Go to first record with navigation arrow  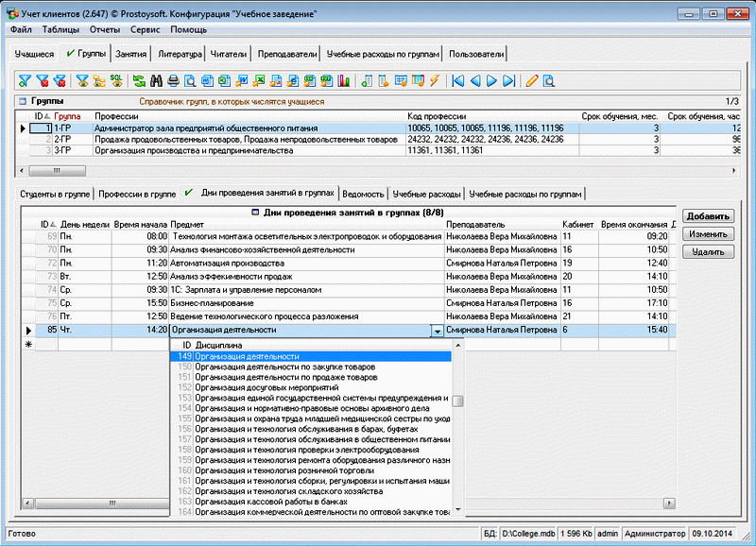[x=458, y=81]
